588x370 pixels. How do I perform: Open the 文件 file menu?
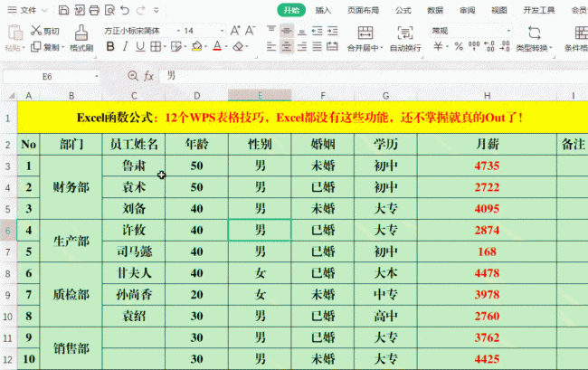[27, 10]
